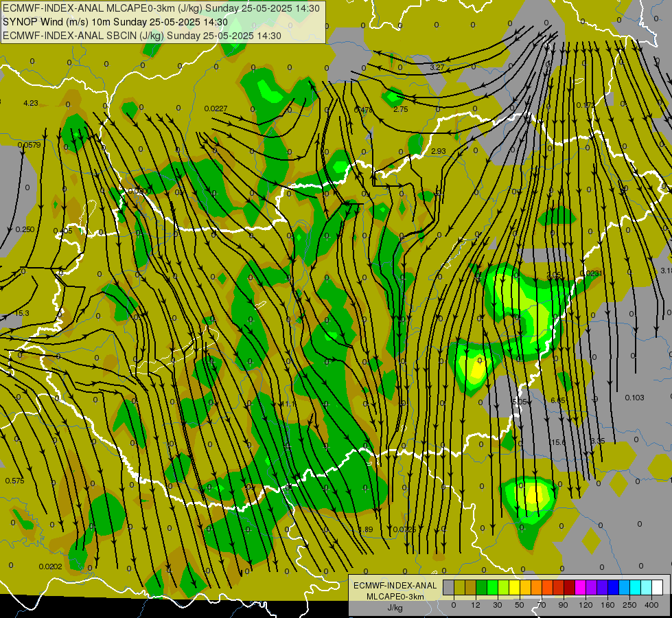This screenshot has width=672, height=618.
Task: Click the purple swatch after legend value 120
Action: 592,587
